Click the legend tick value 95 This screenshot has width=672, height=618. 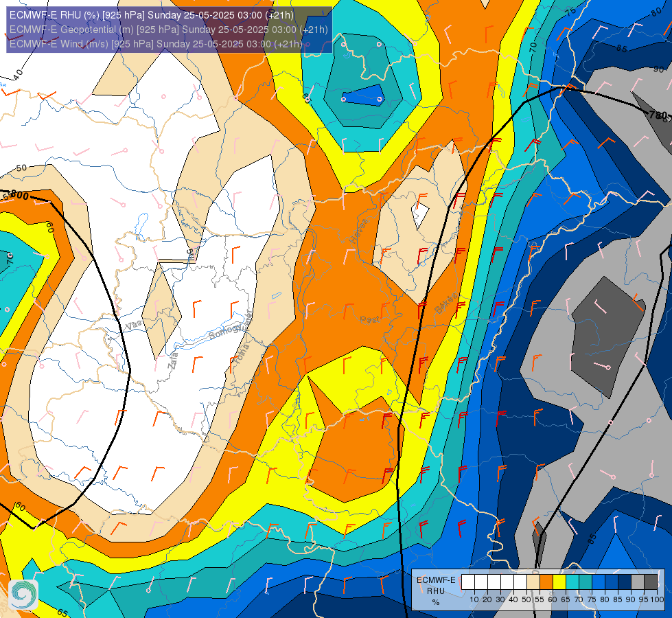pos(644,599)
